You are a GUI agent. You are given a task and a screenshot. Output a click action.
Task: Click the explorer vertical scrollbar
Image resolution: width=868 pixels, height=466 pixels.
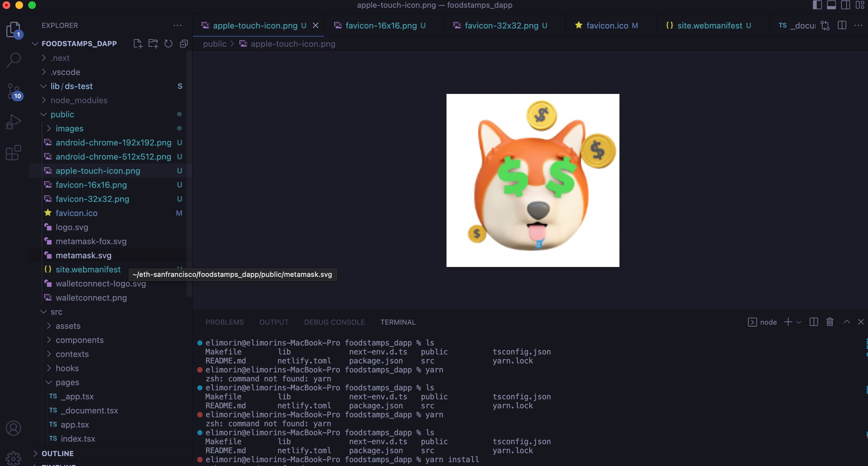pos(189,174)
